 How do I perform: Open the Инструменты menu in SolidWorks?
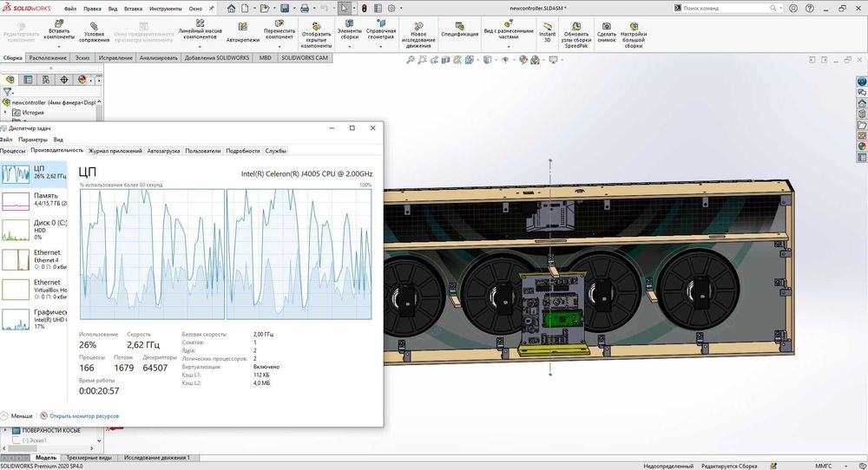[164, 8]
